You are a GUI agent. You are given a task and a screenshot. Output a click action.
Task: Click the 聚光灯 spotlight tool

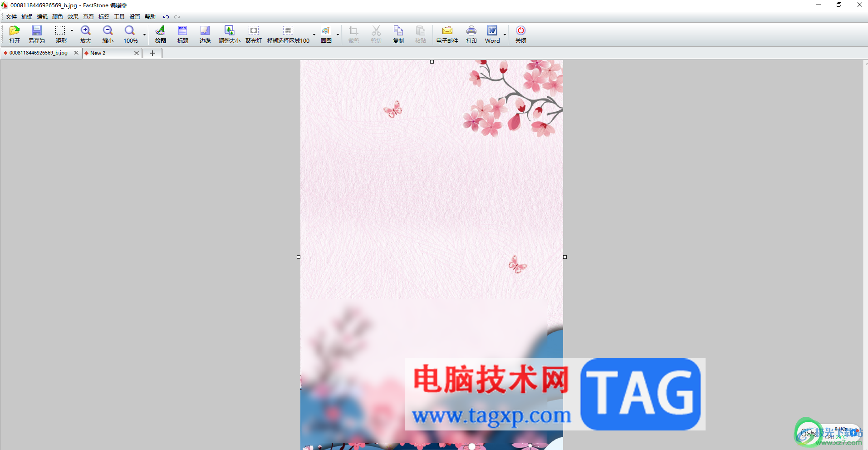click(254, 35)
